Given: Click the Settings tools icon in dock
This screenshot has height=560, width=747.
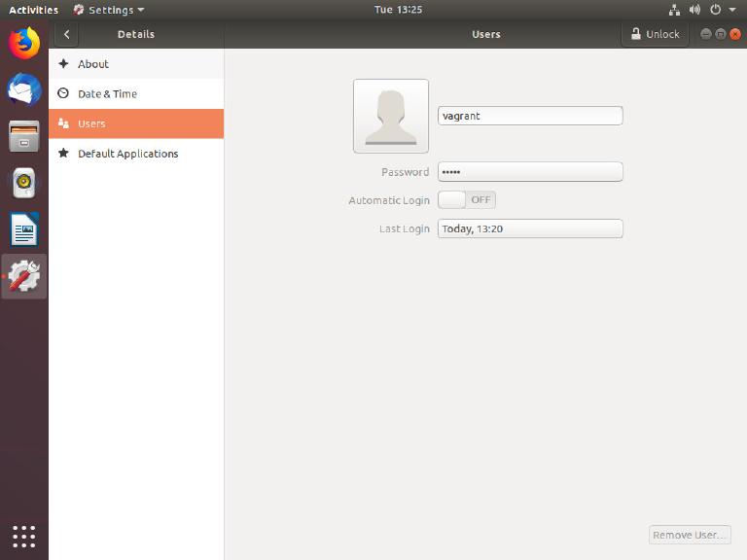Looking at the screenshot, I should (x=24, y=277).
